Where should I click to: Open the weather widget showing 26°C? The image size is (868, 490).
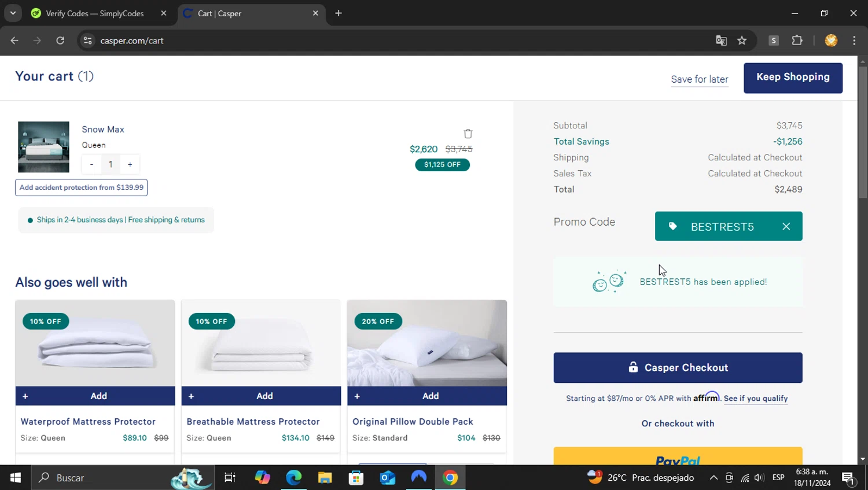pos(641,478)
